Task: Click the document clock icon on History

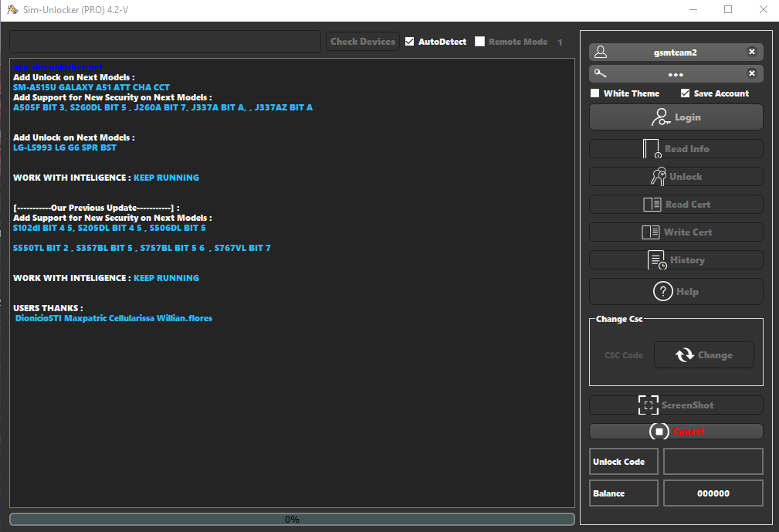Action: (657, 259)
